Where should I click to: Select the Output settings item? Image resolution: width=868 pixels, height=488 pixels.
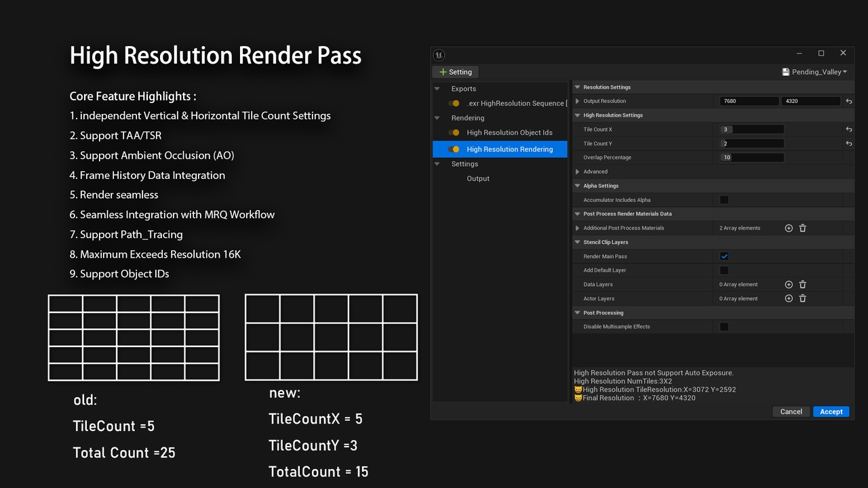(478, 179)
